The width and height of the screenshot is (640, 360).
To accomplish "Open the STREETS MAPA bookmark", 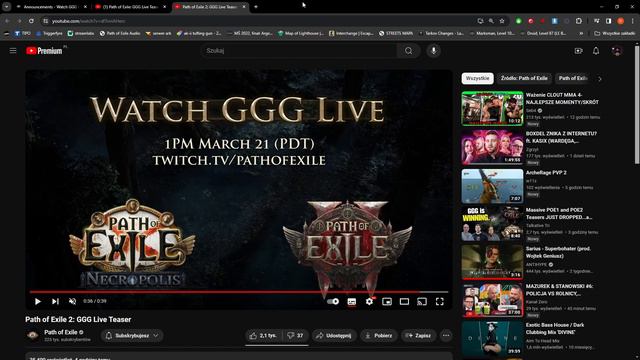I will coord(396,33).
